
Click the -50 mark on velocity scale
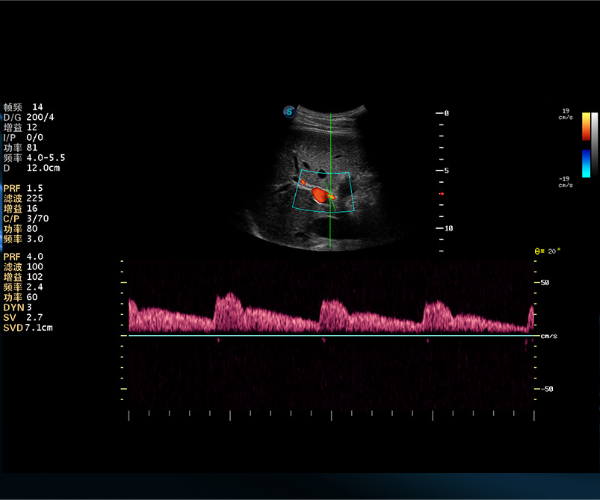click(x=547, y=388)
